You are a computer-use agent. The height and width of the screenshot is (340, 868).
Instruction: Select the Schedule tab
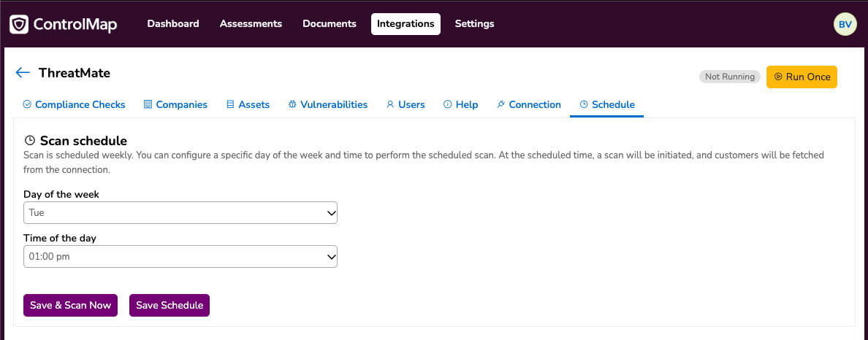(x=606, y=104)
